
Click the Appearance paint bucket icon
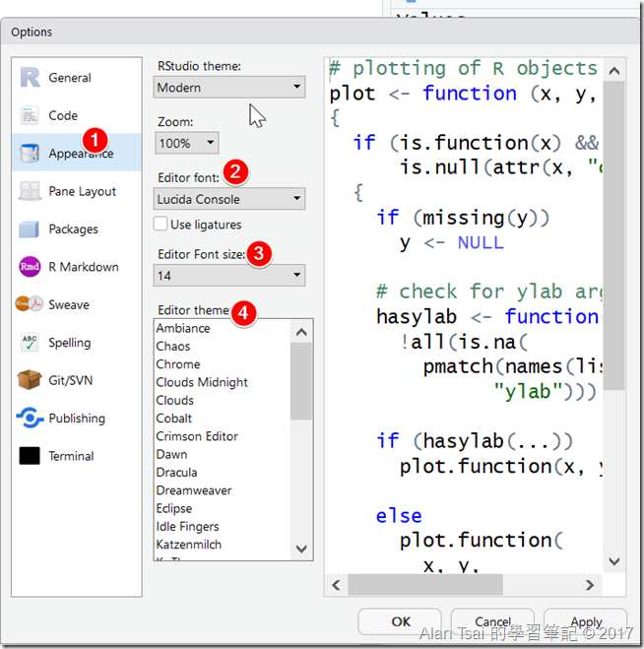[x=30, y=153]
